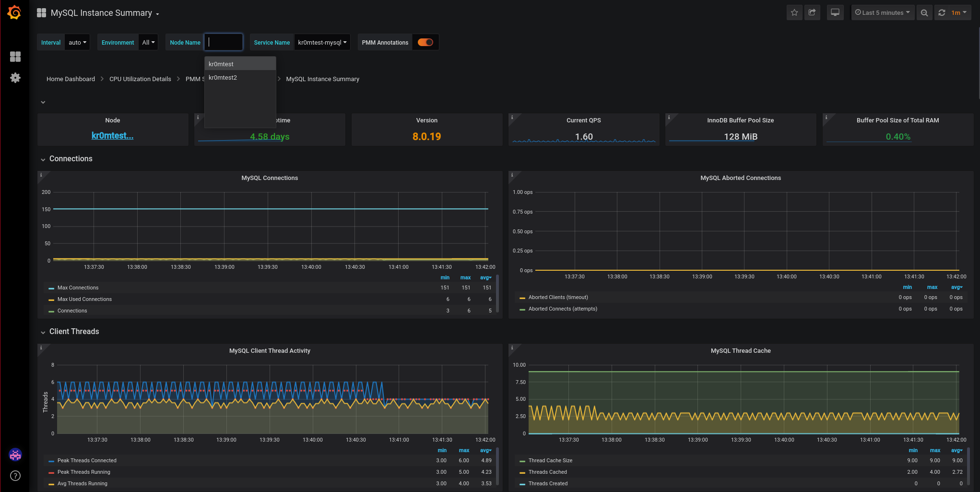
Task: Click the Share dashboard icon
Action: [812, 13]
